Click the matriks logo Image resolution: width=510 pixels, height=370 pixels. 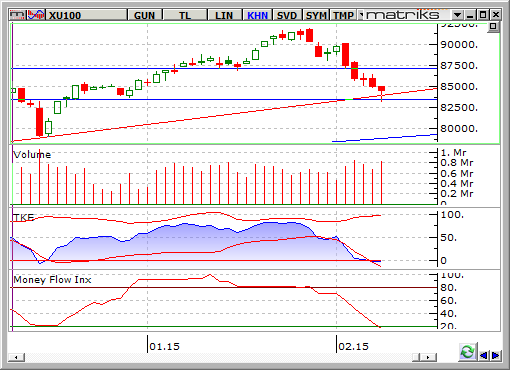403,15
